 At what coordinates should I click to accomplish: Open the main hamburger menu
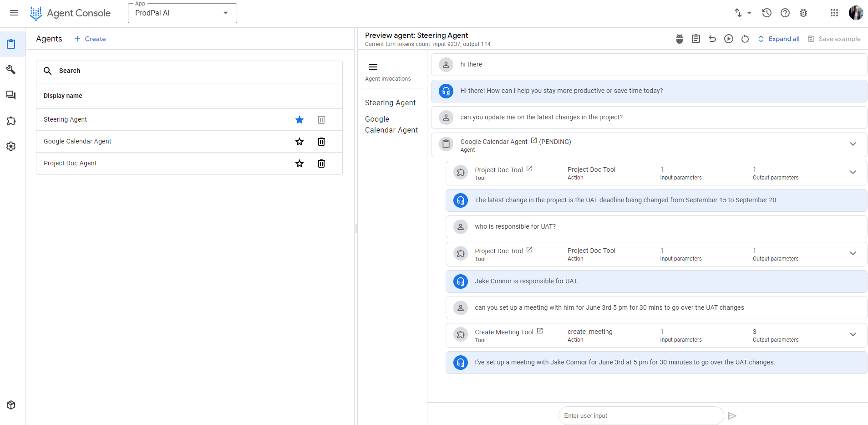click(14, 13)
